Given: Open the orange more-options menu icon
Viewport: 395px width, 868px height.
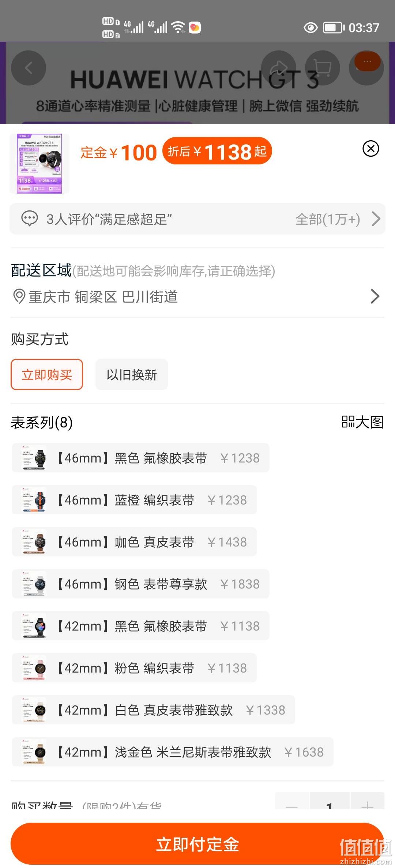Looking at the screenshot, I should [367, 62].
